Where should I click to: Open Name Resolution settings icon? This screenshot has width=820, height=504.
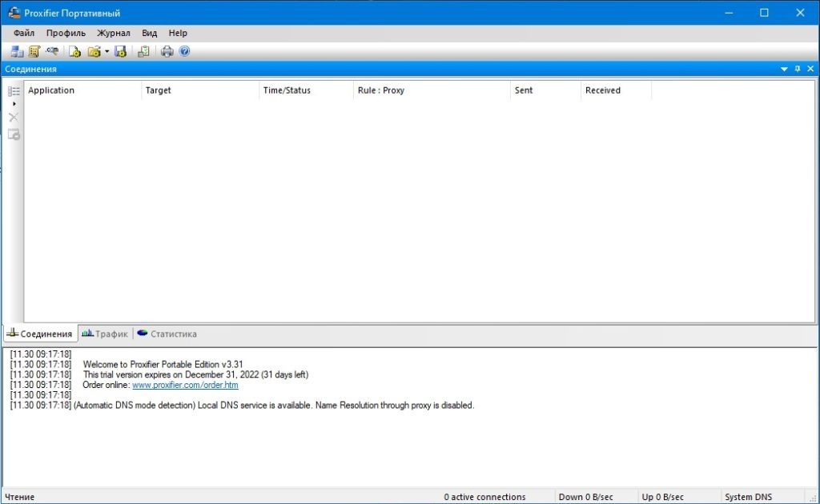53,52
